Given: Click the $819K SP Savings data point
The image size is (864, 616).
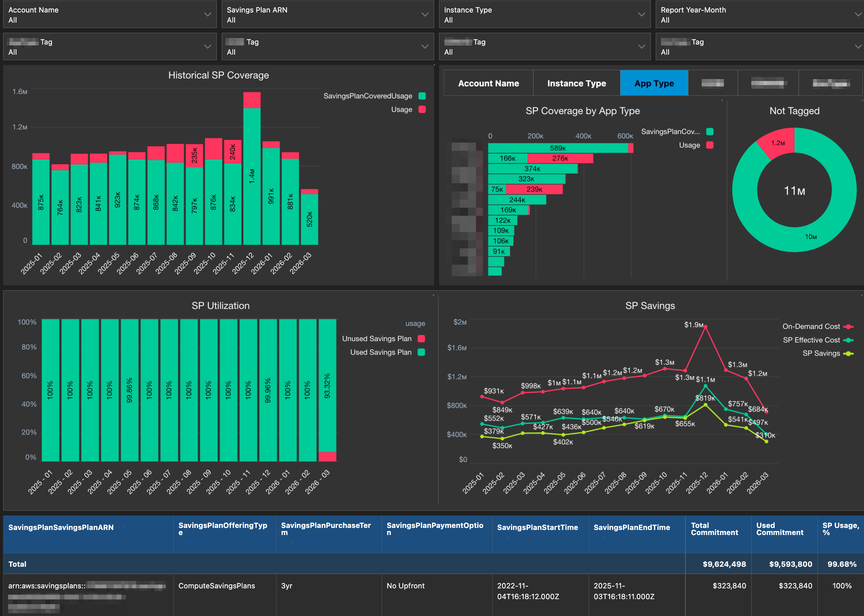Looking at the screenshot, I should (x=705, y=405).
